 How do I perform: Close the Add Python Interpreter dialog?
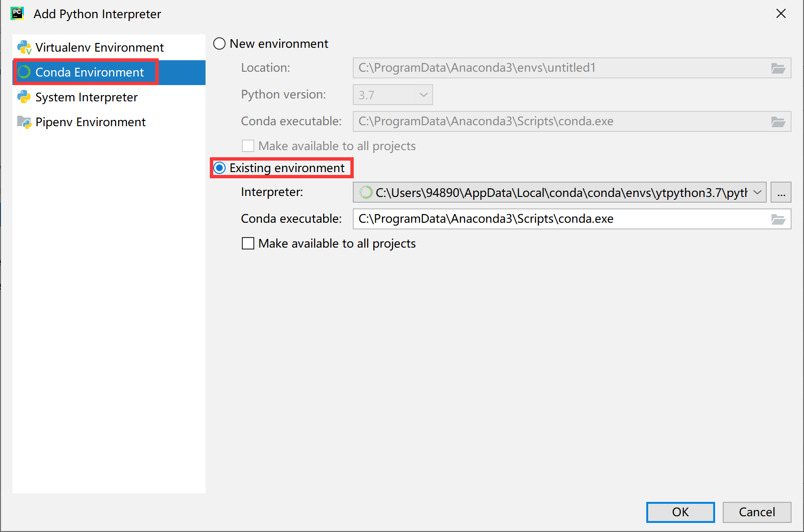click(781, 13)
